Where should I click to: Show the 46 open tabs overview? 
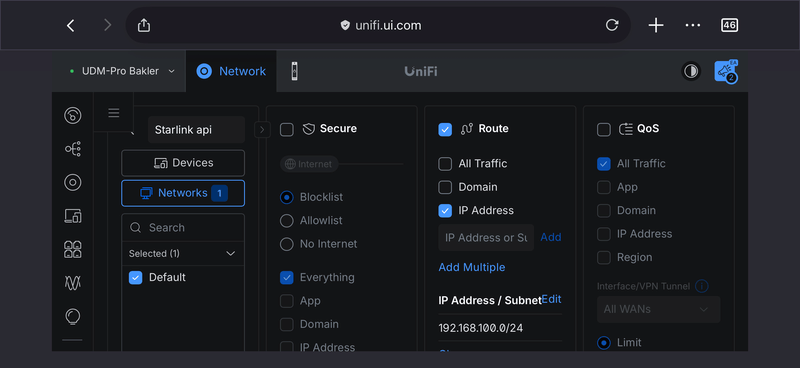click(730, 26)
